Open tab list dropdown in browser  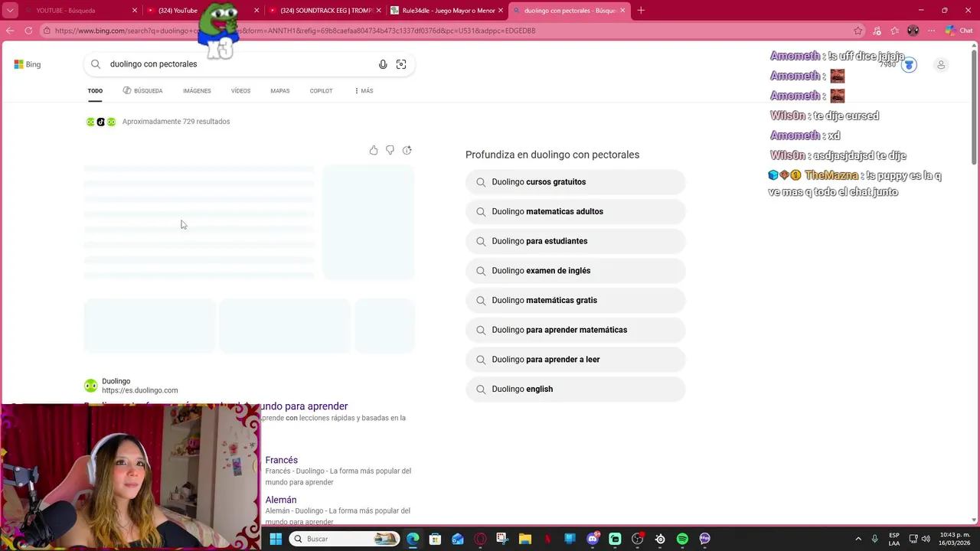(10, 11)
